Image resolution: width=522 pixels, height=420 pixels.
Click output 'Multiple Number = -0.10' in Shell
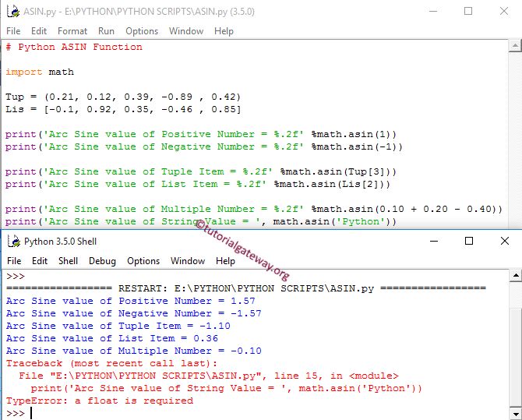[x=133, y=351]
